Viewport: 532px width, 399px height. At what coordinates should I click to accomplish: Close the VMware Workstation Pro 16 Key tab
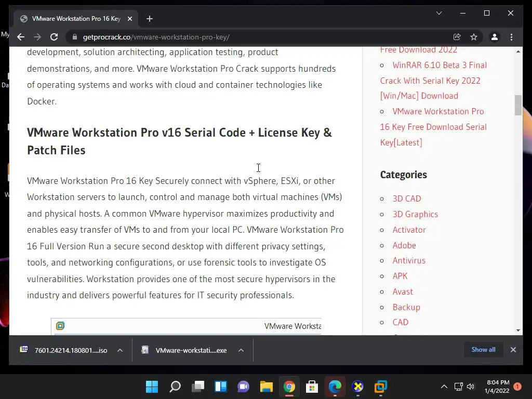[x=129, y=19]
